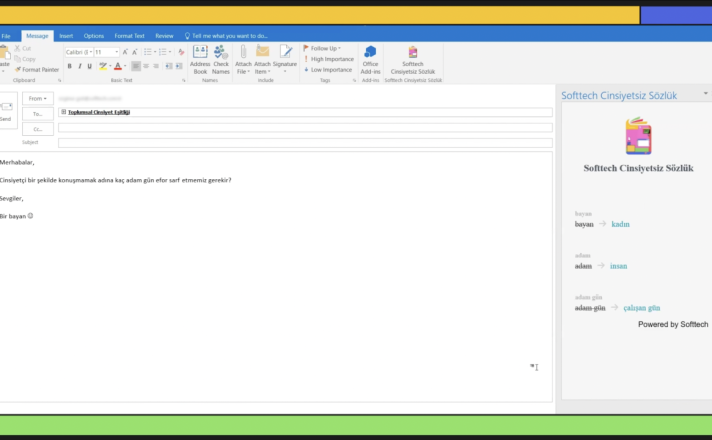Viewport: 712px width, 440px height.
Task: Replace adam gün with çalışan gün
Action: pos(642,308)
